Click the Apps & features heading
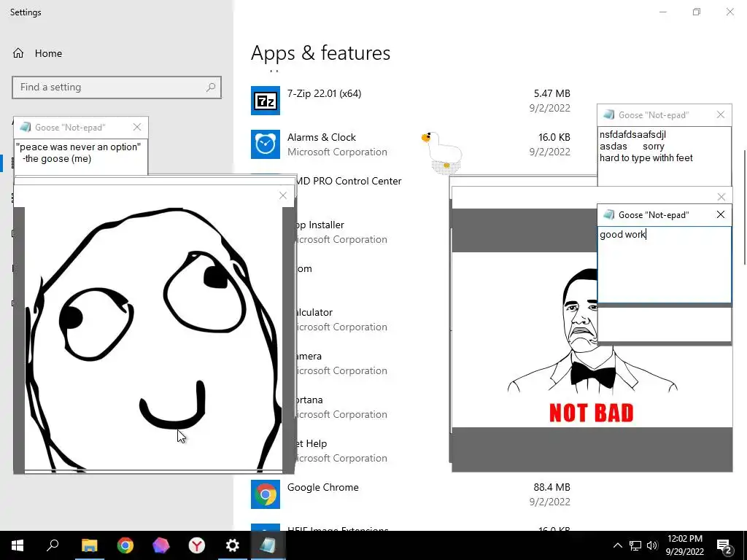Image resolution: width=747 pixels, height=560 pixels. pyautogui.click(x=321, y=52)
